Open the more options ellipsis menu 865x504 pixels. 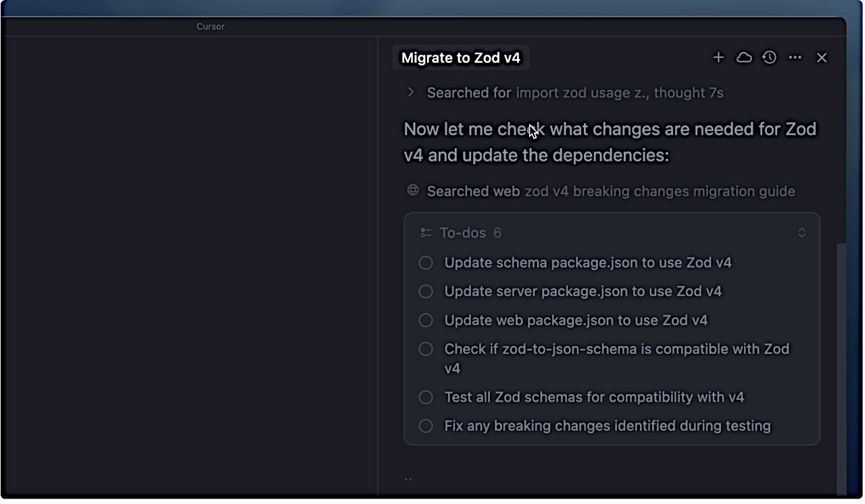click(795, 58)
